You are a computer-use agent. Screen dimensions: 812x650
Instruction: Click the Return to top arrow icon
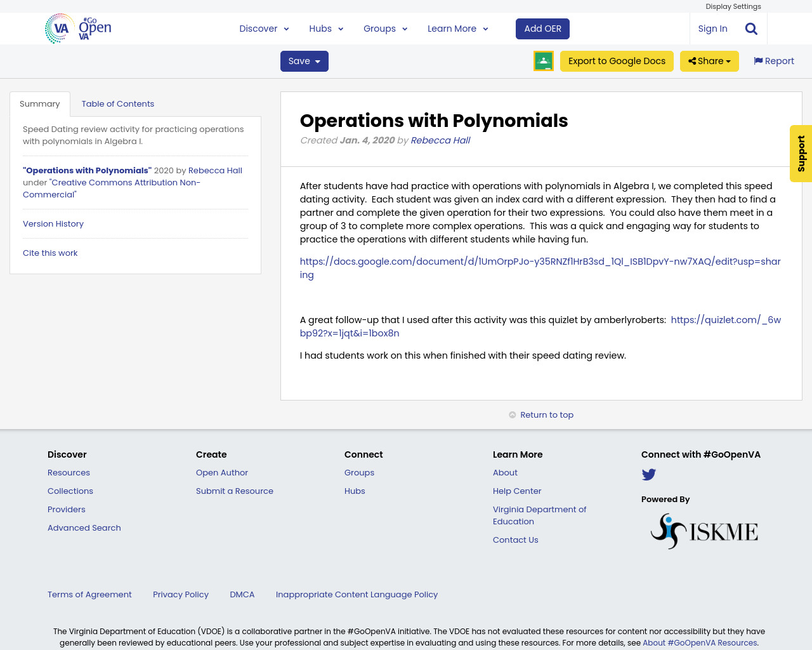pyautogui.click(x=512, y=414)
